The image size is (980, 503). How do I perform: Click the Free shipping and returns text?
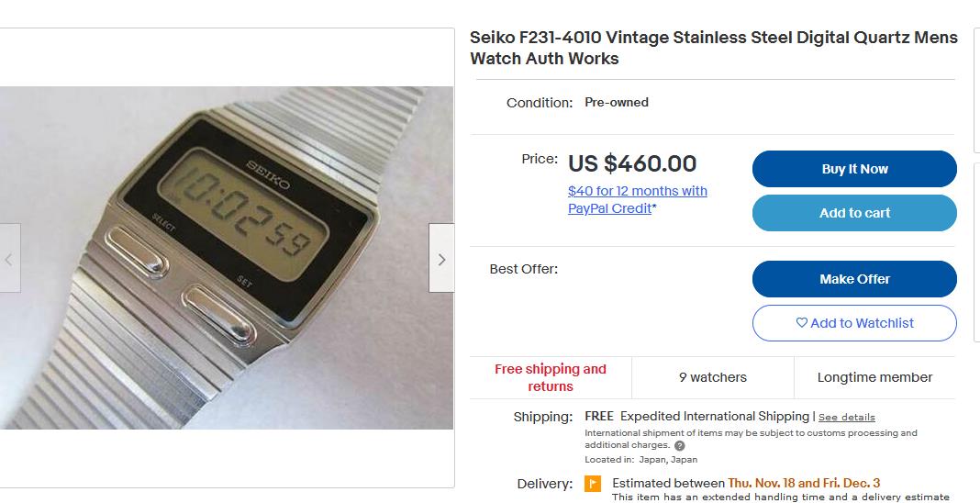[551, 377]
